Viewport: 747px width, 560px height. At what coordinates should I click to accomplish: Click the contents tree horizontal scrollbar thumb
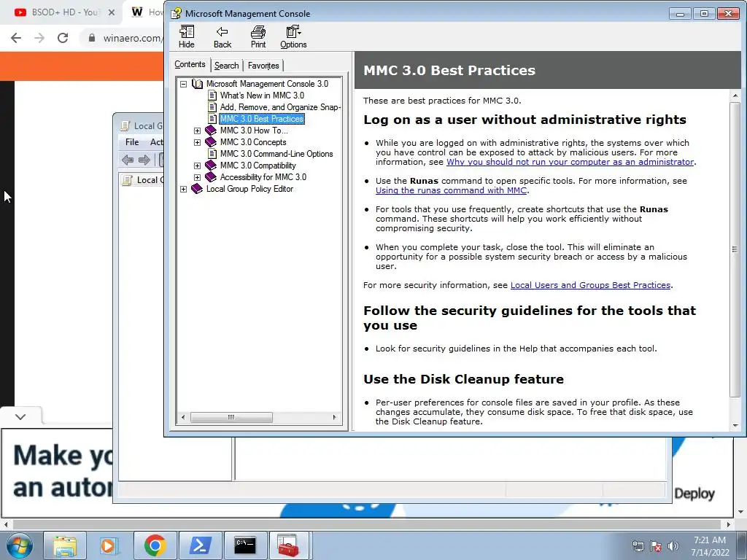[231, 418]
